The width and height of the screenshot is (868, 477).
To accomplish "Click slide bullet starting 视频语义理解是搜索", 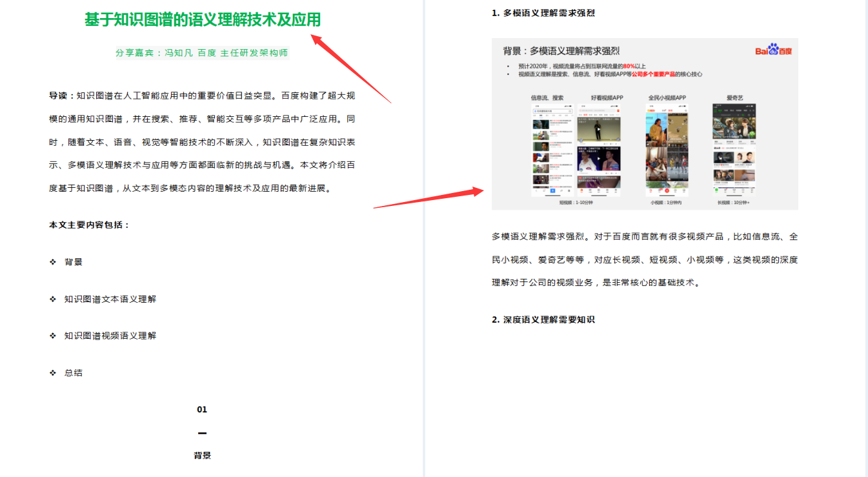I will point(610,74).
